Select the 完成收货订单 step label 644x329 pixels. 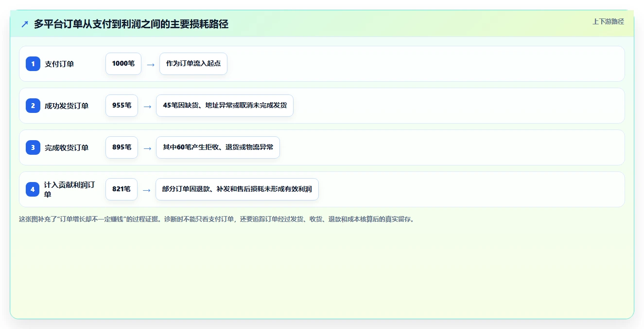click(67, 147)
